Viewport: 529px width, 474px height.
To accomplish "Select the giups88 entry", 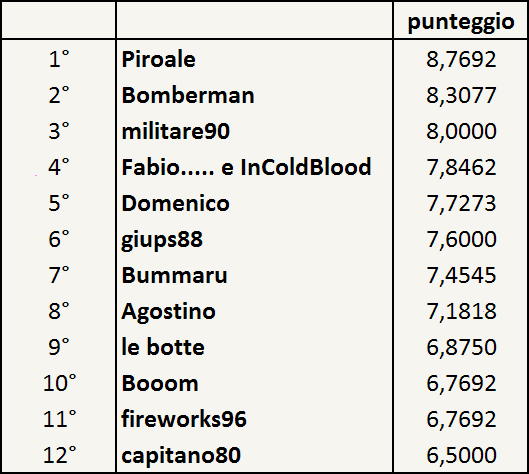I will 162,240.
